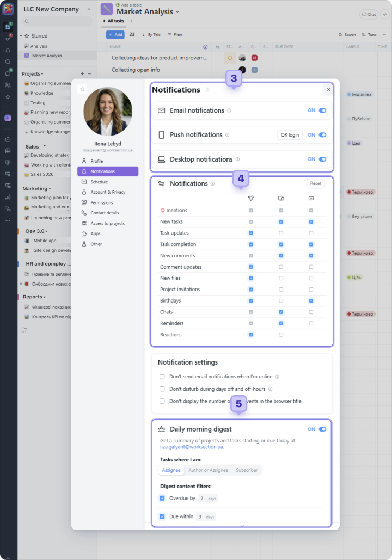Expand the Market Analysis title dropdown
The height and width of the screenshot is (560, 392).
[x=177, y=12]
